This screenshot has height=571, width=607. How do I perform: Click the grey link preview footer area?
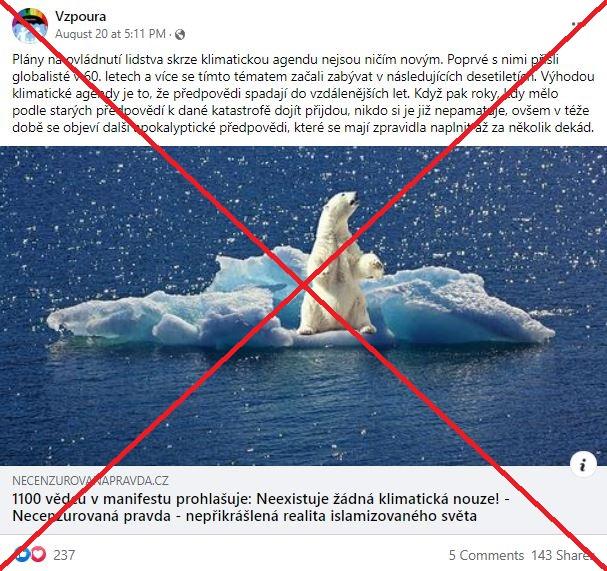pyautogui.click(x=304, y=500)
